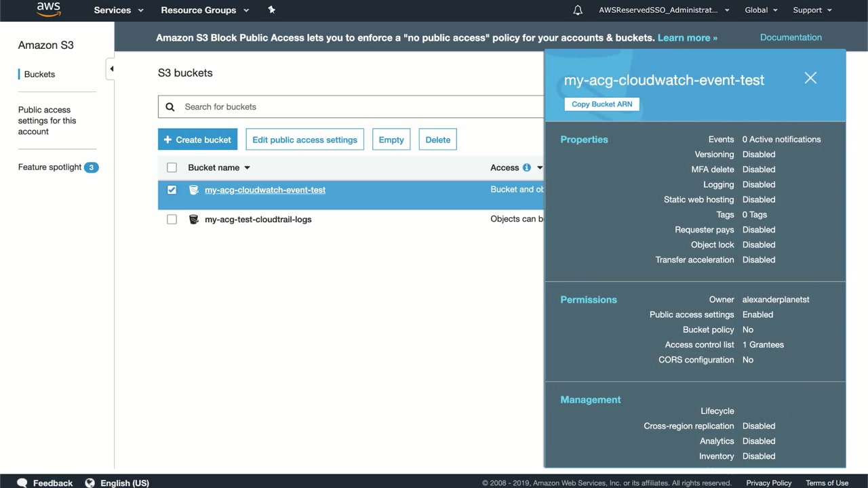The height and width of the screenshot is (488, 868).
Task: Click the Transfer acceleration Disabled value
Action: pos(759,260)
